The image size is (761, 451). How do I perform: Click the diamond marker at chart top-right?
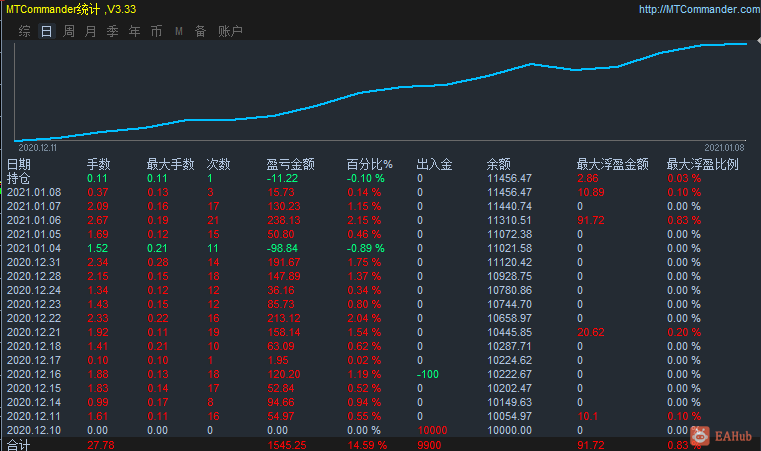(x=758, y=42)
